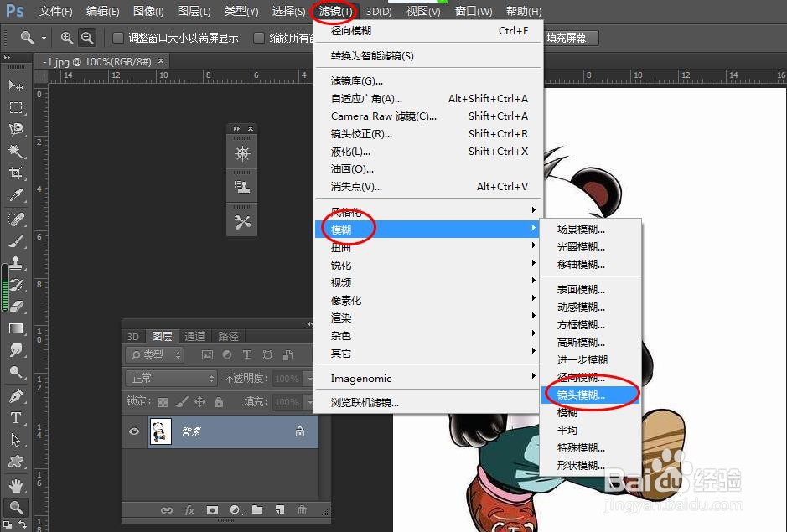Screen dimensions: 787x532
Task: Click Zoom Out icon in options bar
Action: [87, 38]
